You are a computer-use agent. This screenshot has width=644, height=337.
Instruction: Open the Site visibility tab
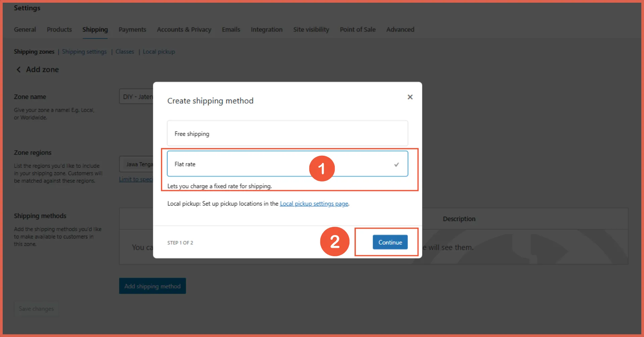click(x=311, y=30)
